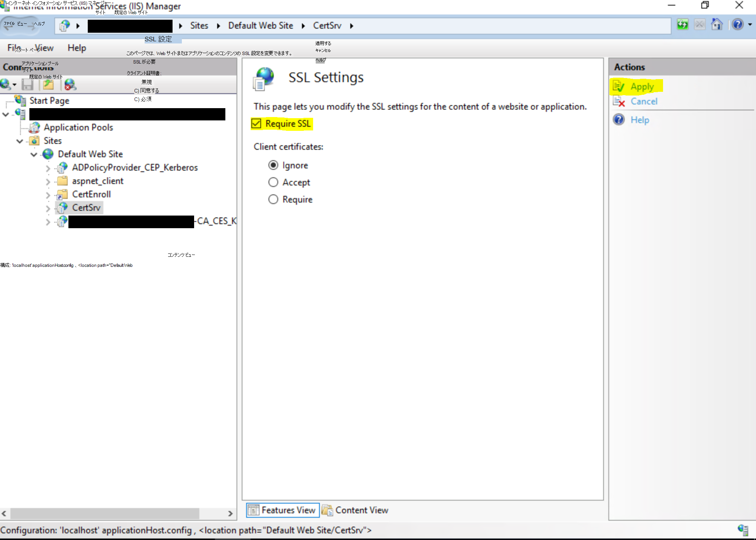Viewport: 756px width, 540px height.
Task: Click the aspnet_client folder icon
Action: tap(62, 181)
